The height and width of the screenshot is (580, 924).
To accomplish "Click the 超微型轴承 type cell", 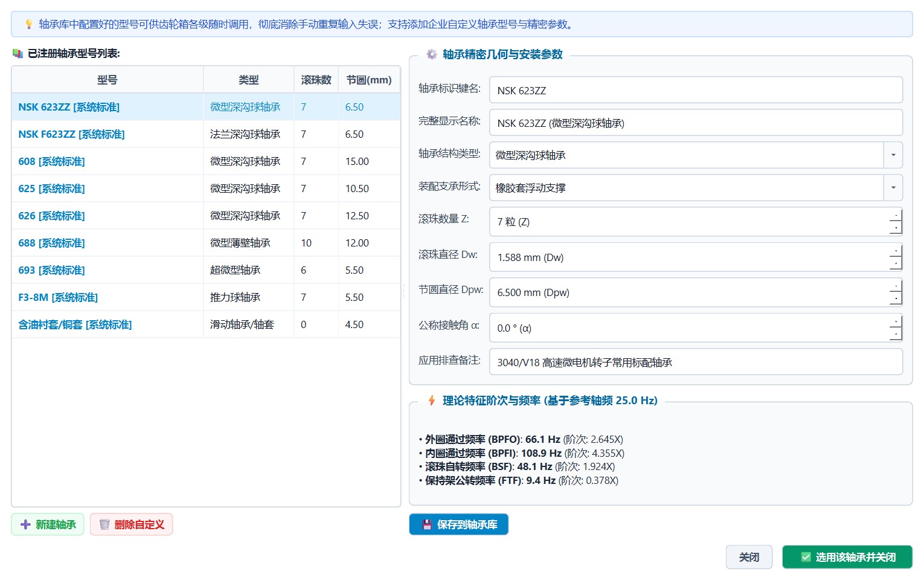I will pyautogui.click(x=248, y=270).
